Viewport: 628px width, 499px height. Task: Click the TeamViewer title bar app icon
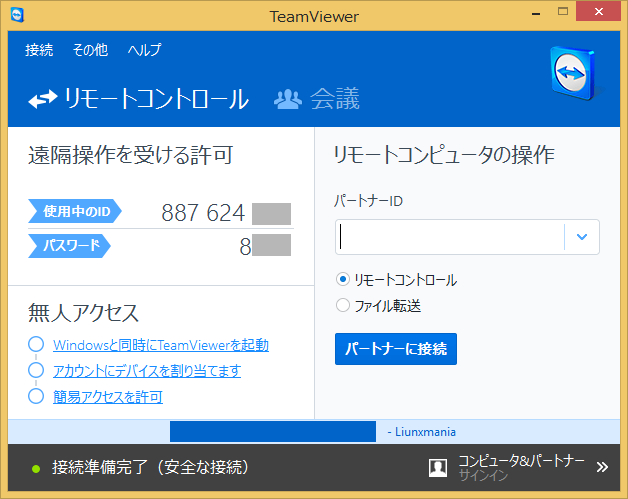(x=17, y=15)
